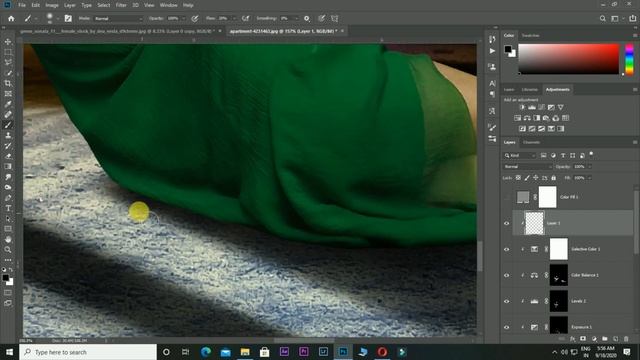Lock all attributes of layer
640x360 pixels.
pyautogui.click(x=553, y=178)
